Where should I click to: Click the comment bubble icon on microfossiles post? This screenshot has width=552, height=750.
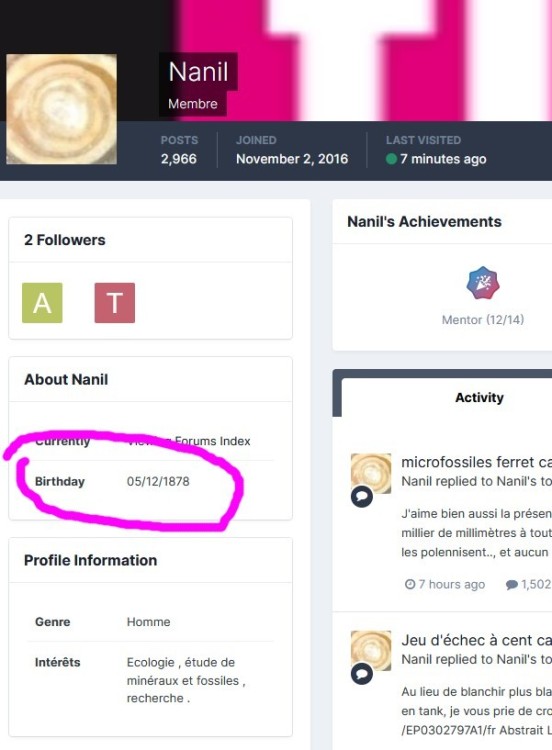[362, 496]
